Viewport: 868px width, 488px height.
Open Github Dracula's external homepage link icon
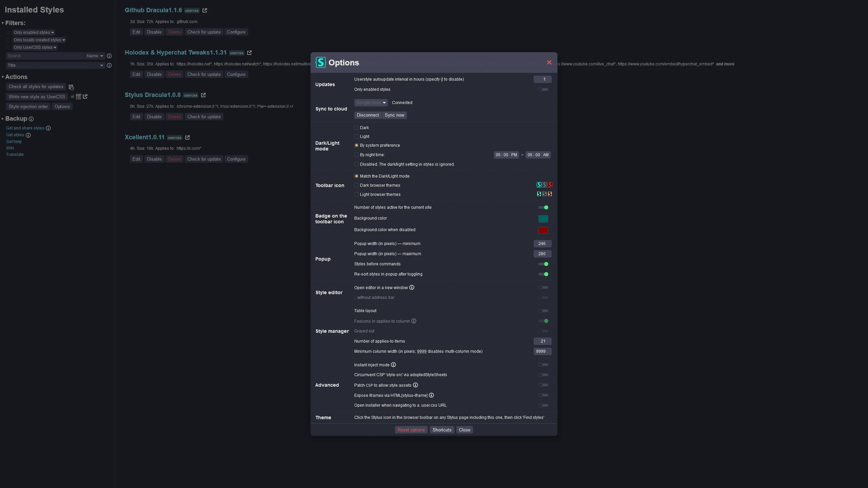(204, 11)
